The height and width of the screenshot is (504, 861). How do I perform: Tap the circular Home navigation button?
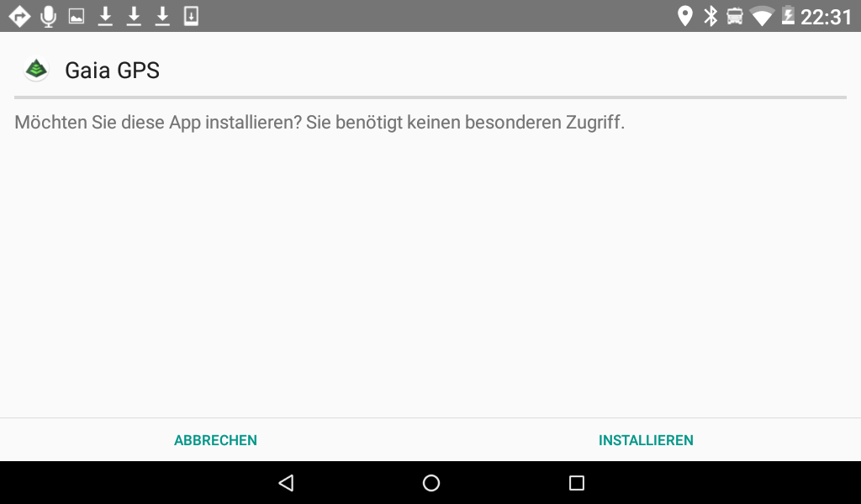pos(431,483)
